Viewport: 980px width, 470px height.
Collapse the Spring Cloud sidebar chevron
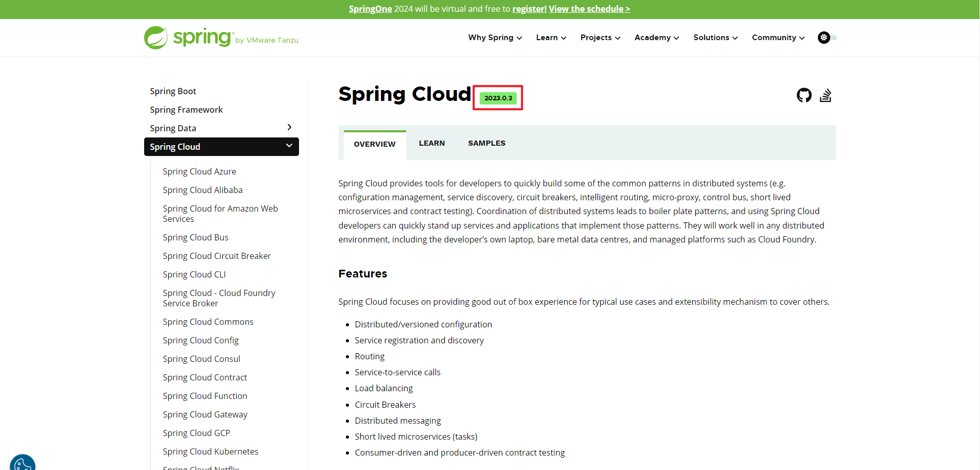tap(289, 146)
